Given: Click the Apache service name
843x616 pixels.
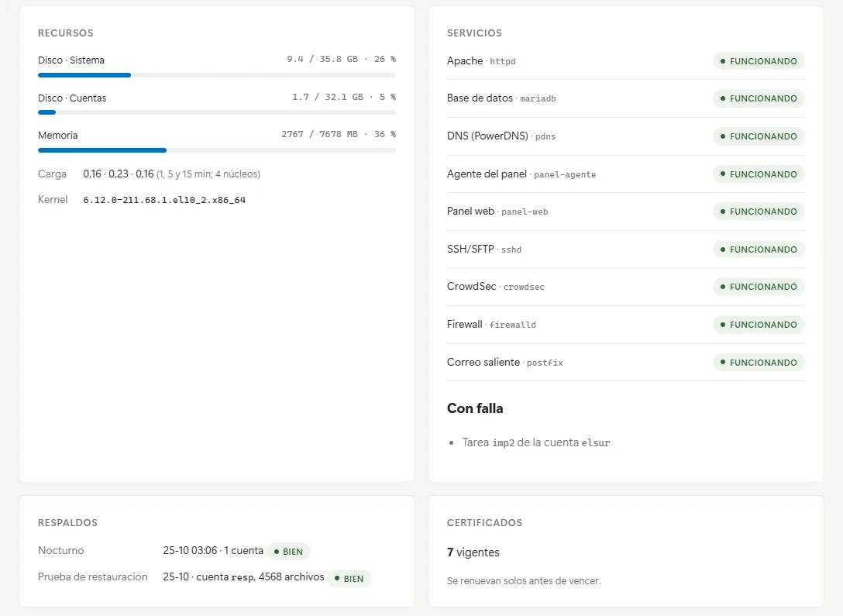Looking at the screenshot, I should click(465, 60).
